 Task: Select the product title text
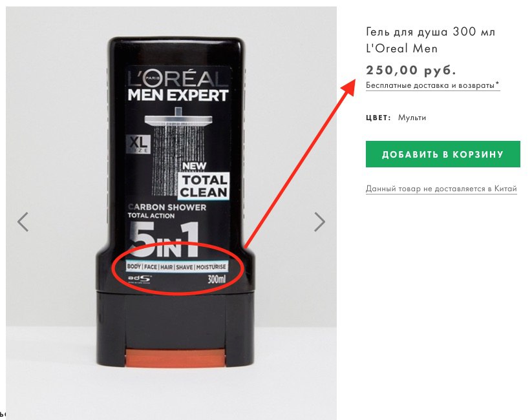(x=431, y=40)
